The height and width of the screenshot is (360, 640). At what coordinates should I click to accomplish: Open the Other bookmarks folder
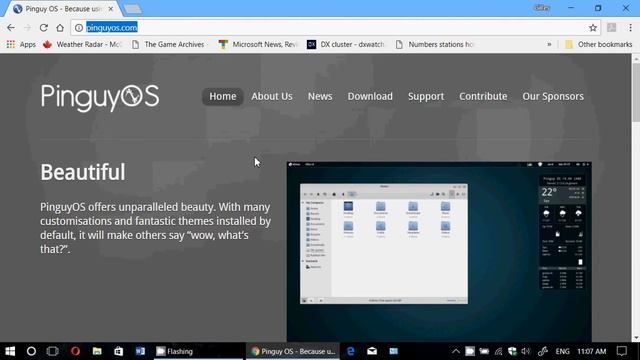(x=598, y=44)
